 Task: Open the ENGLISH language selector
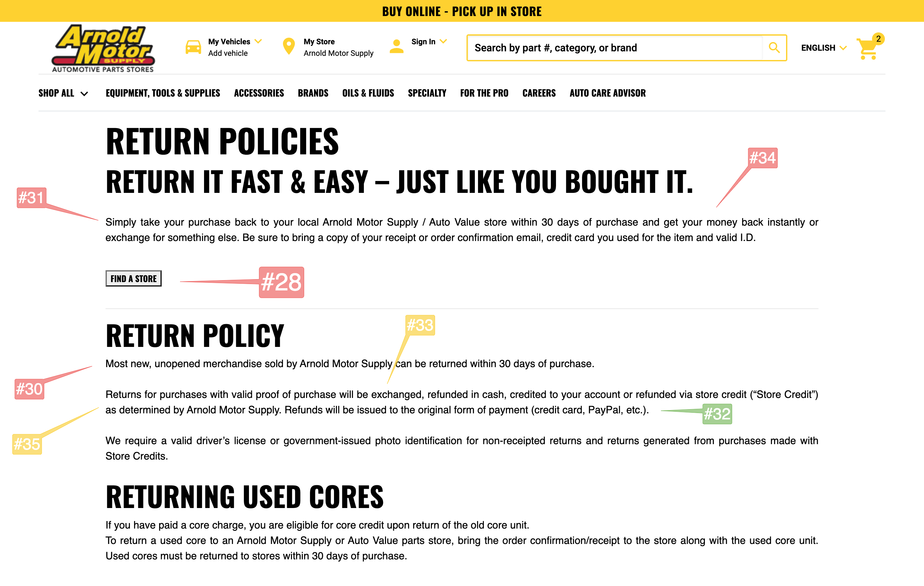pos(824,48)
